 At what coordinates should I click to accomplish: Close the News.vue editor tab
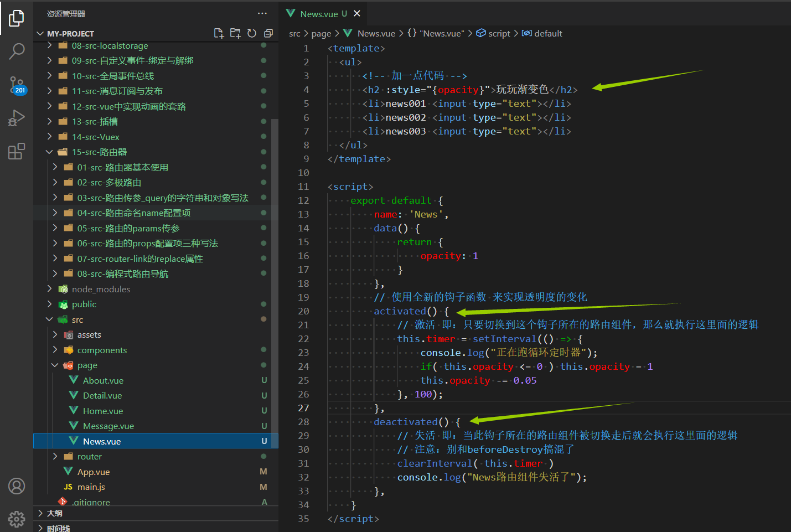click(357, 13)
